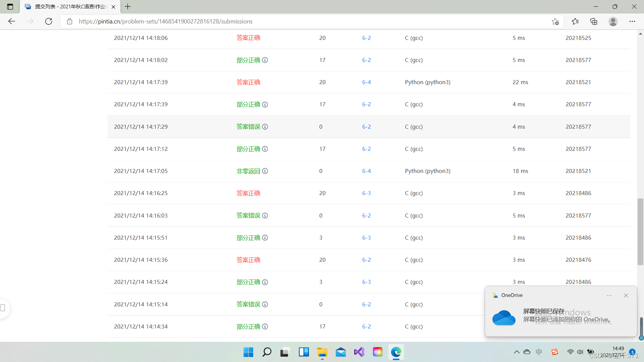The image size is (644, 362).
Task: Show info for 14:16:03 答案错误 result
Action: 265,216
